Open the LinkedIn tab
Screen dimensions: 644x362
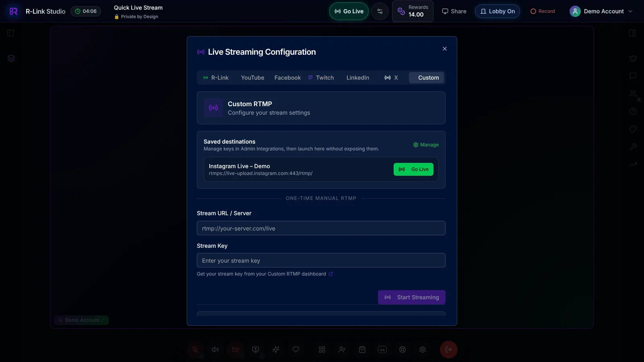(357, 78)
